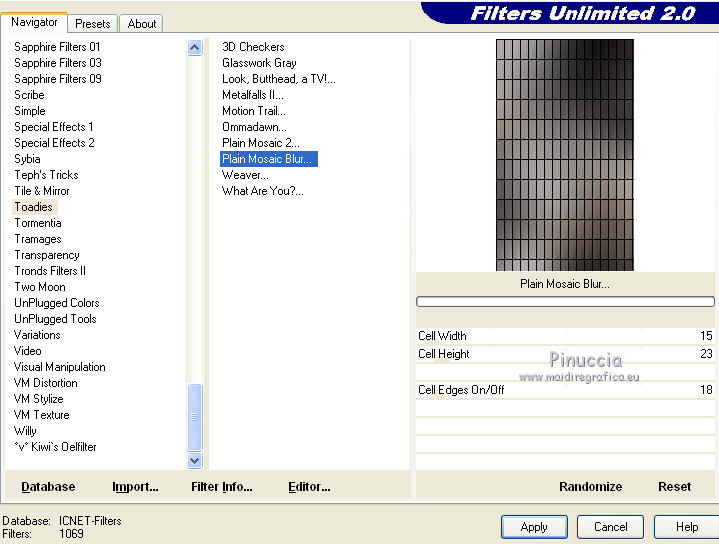719x544 pixels.
Task: Select the Transparency category
Action: pyautogui.click(x=47, y=255)
